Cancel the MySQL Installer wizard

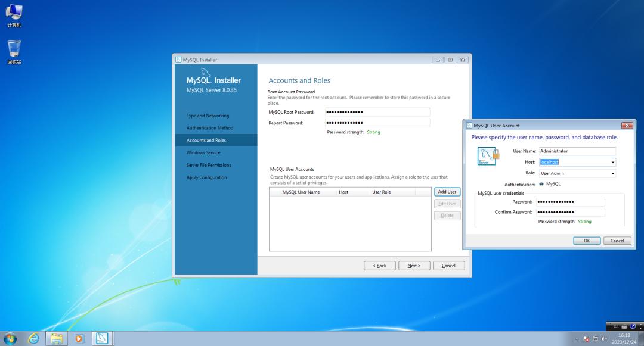click(x=448, y=266)
